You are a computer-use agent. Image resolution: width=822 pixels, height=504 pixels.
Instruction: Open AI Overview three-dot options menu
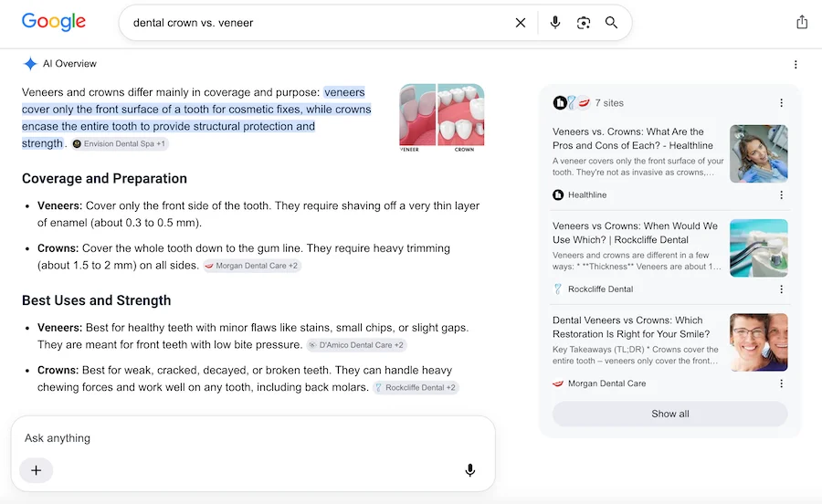tap(796, 65)
